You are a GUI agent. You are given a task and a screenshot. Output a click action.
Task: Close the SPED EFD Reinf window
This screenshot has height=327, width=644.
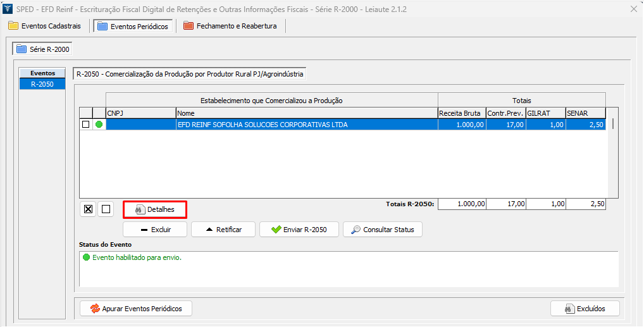click(633, 9)
